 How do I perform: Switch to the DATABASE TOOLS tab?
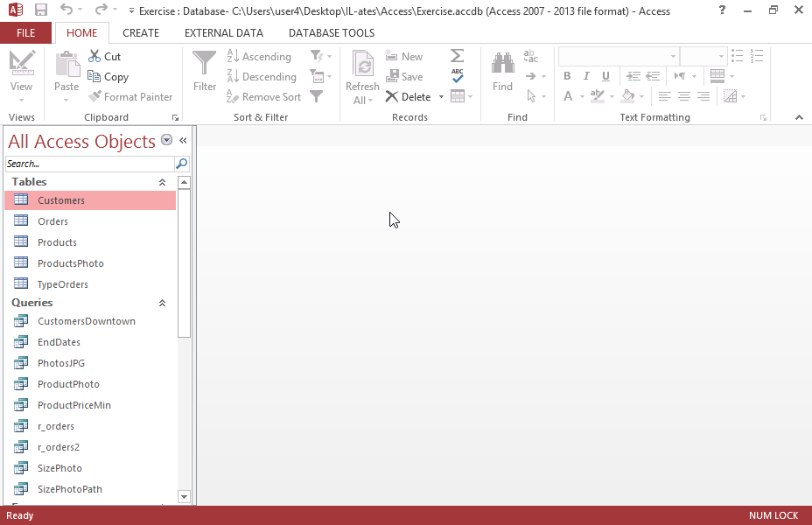(332, 33)
